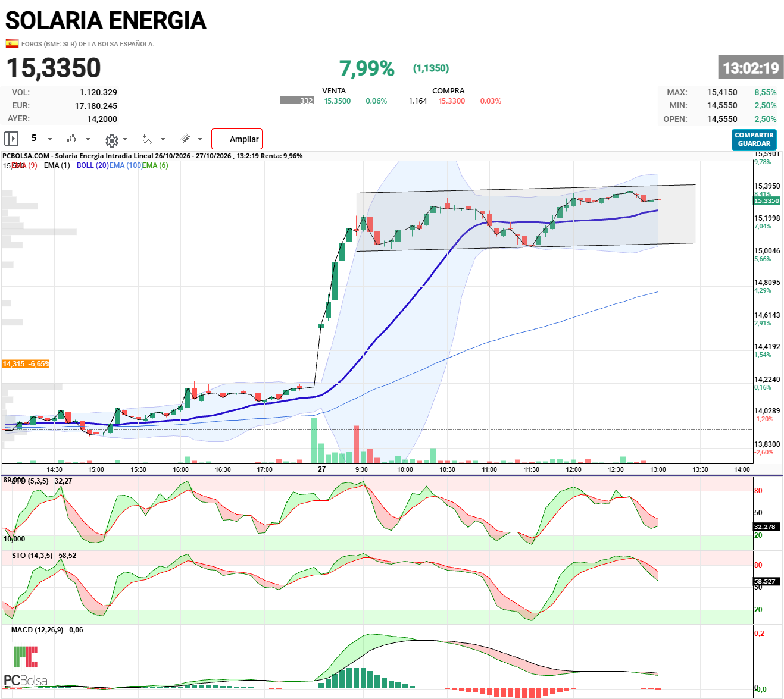
Task: Click the 32,278 stochastic axis tag
Action: 765,526
